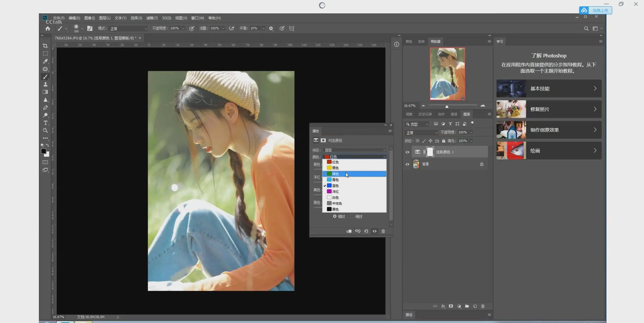The height and width of the screenshot is (323, 644).
Task: Open the brush 模式 blend mode dropdown
Action: pyautogui.click(x=128, y=29)
